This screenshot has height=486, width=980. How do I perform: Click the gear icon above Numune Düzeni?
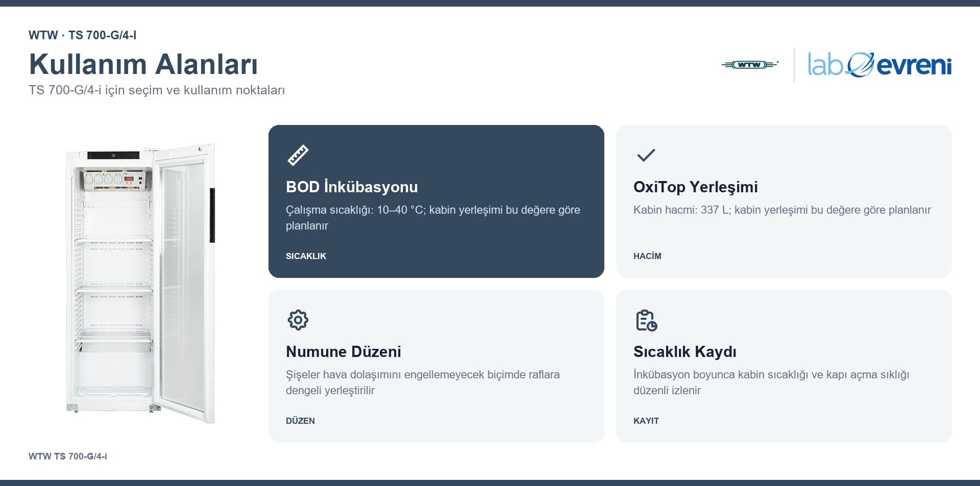pos(298,320)
